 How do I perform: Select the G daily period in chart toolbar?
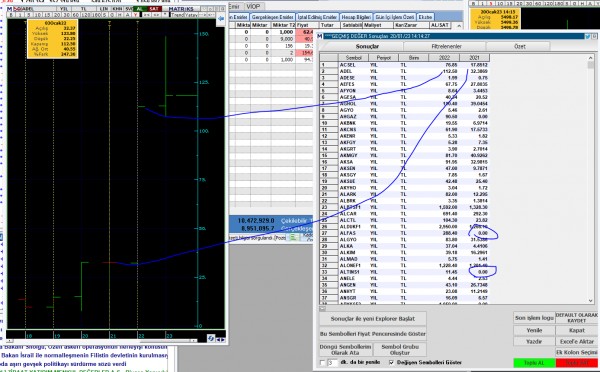pos(112,15)
